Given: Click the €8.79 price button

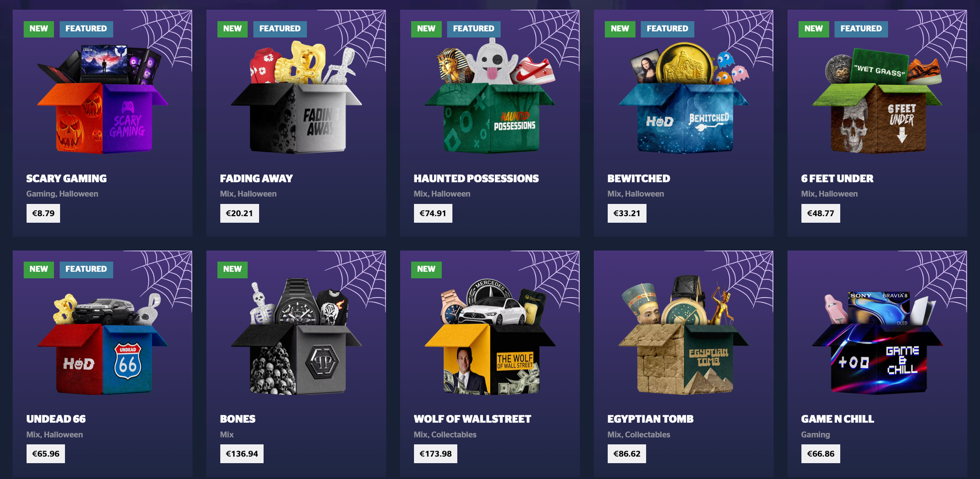Looking at the screenshot, I should coord(43,213).
